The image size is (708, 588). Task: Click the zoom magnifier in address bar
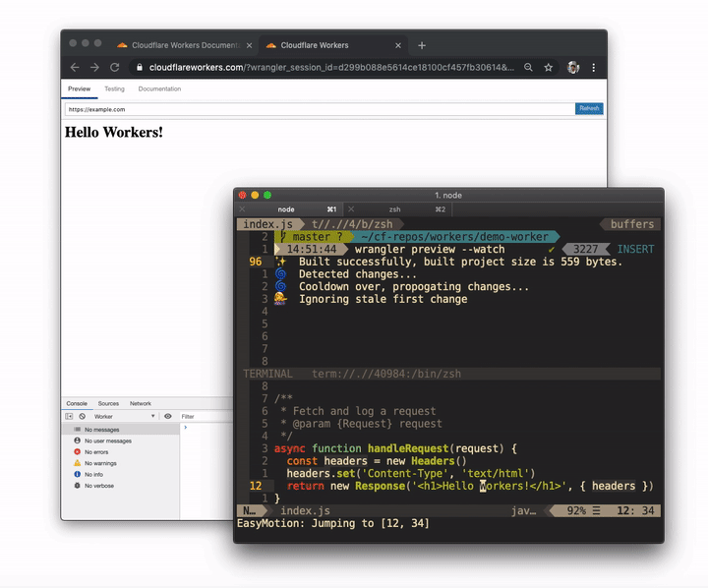pos(528,67)
